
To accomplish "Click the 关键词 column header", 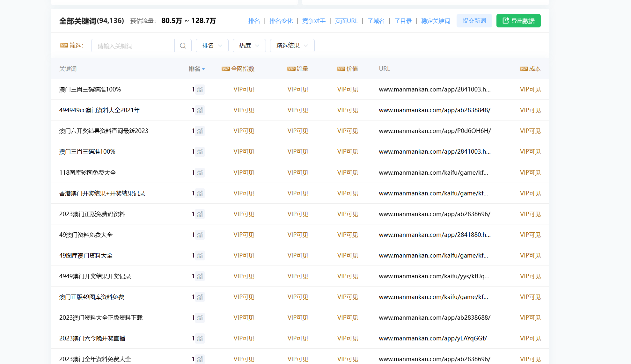I will [68, 69].
